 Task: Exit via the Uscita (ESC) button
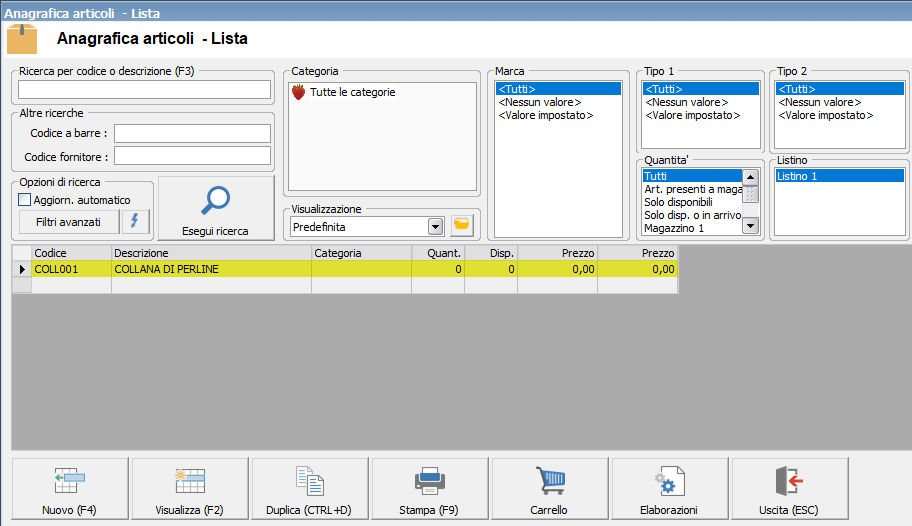[x=789, y=489]
